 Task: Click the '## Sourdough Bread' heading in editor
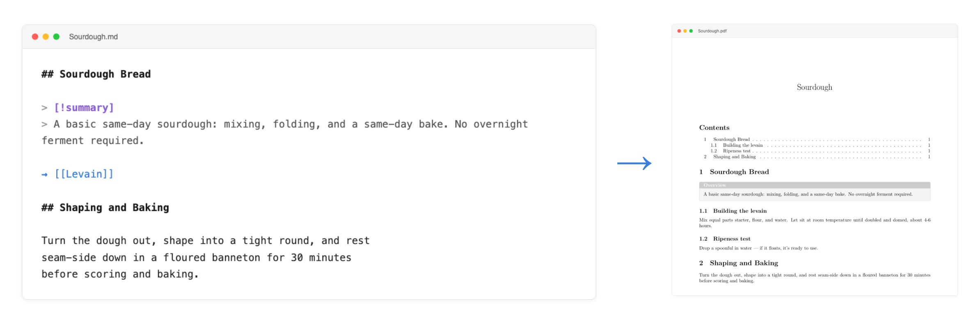point(96,74)
